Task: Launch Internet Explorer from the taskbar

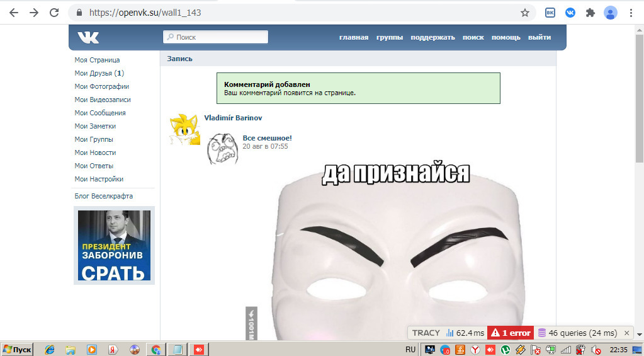Action: coord(49,350)
